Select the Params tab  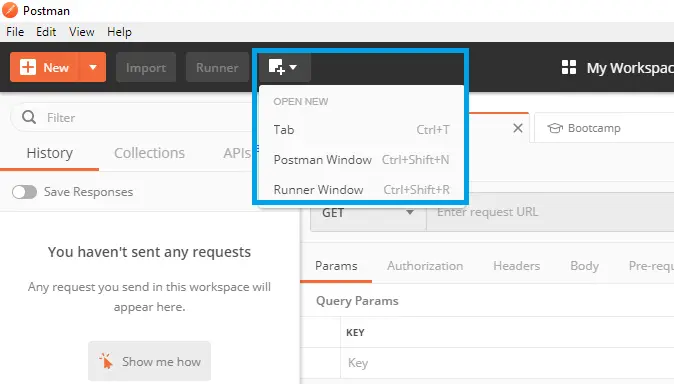click(336, 266)
